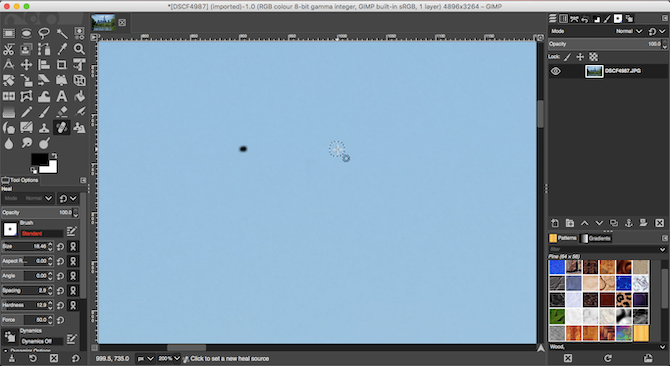Choose the Free Select lasso tool
670x366 pixels.
coord(44,33)
